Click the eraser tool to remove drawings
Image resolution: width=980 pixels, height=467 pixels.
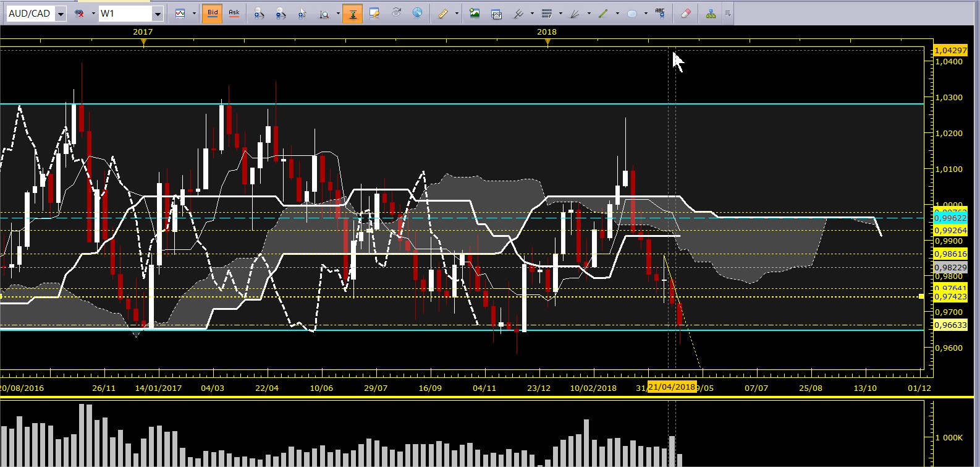point(685,13)
